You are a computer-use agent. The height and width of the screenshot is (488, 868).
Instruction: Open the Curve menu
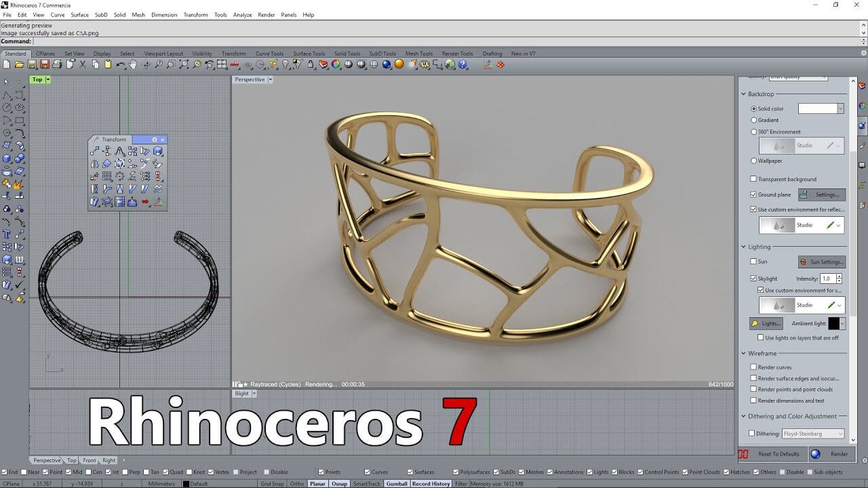pos(58,15)
